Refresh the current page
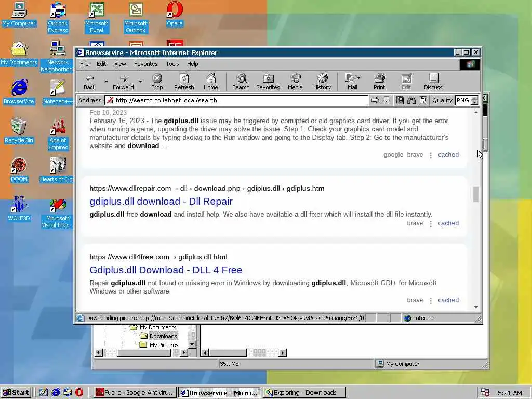The width and height of the screenshot is (532, 399). click(184, 82)
